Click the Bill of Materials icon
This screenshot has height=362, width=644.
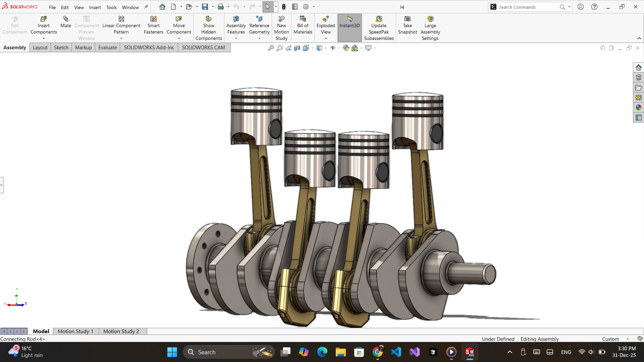pyautogui.click(x=303, y=25)
